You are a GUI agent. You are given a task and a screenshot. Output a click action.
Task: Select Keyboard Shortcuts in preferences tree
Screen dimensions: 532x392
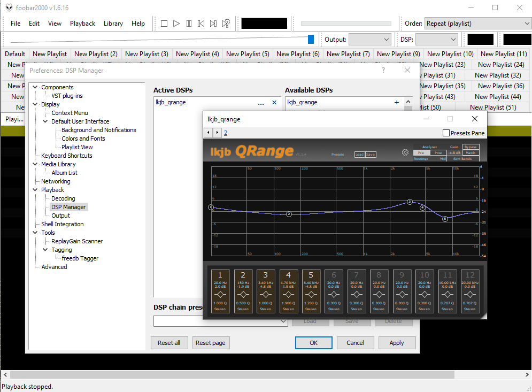pos(67,156)
